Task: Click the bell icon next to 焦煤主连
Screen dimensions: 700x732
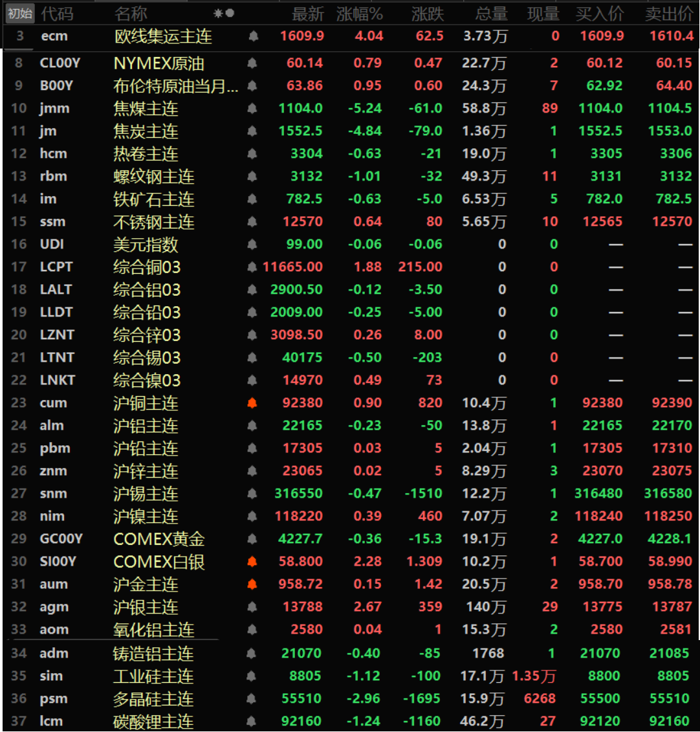Action: click(x=252, y=108)
